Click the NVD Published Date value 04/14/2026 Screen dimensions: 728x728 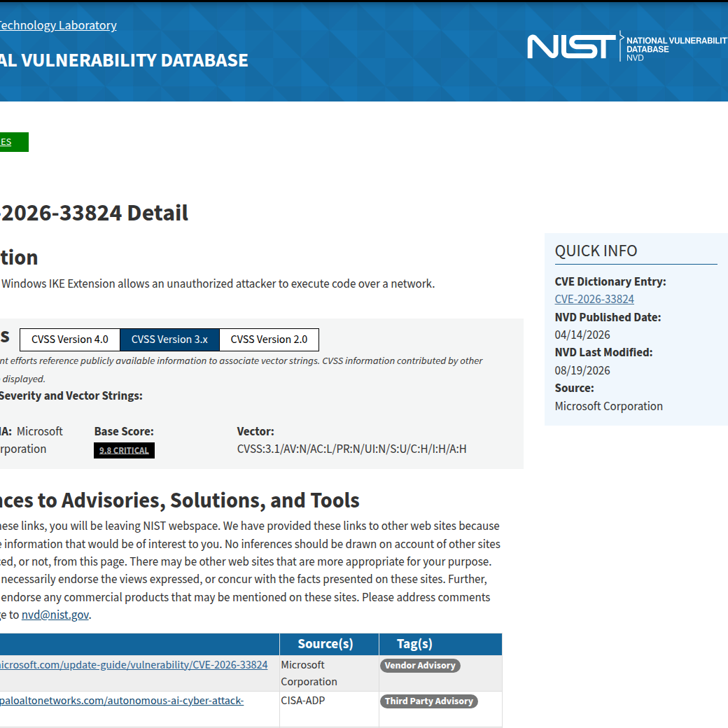(x=582, y=335)
